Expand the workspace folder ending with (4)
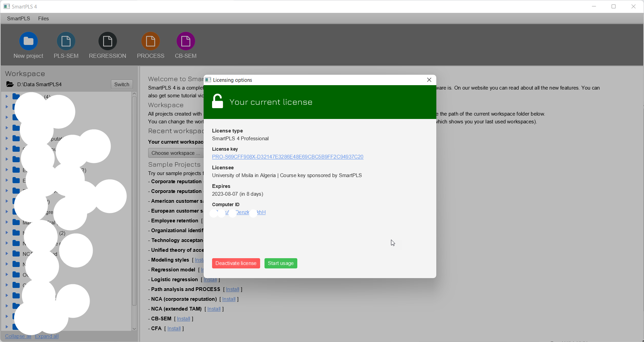Screen dimensions: 644x342 7,97
